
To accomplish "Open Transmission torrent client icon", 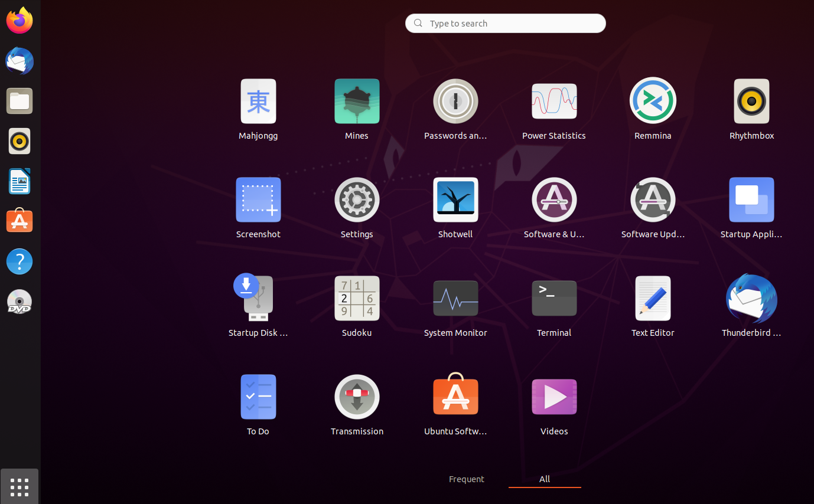I will (x=357, y=397).
